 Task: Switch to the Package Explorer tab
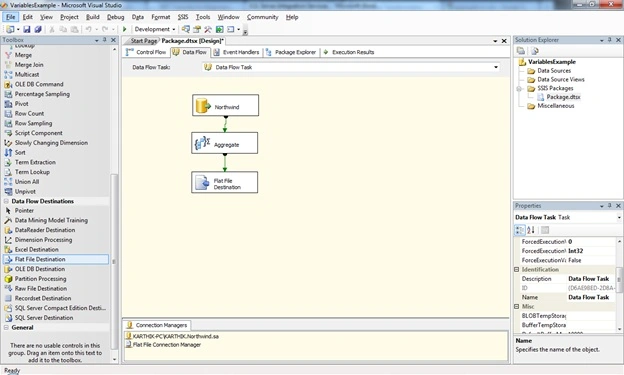click(x=291, y=52)
